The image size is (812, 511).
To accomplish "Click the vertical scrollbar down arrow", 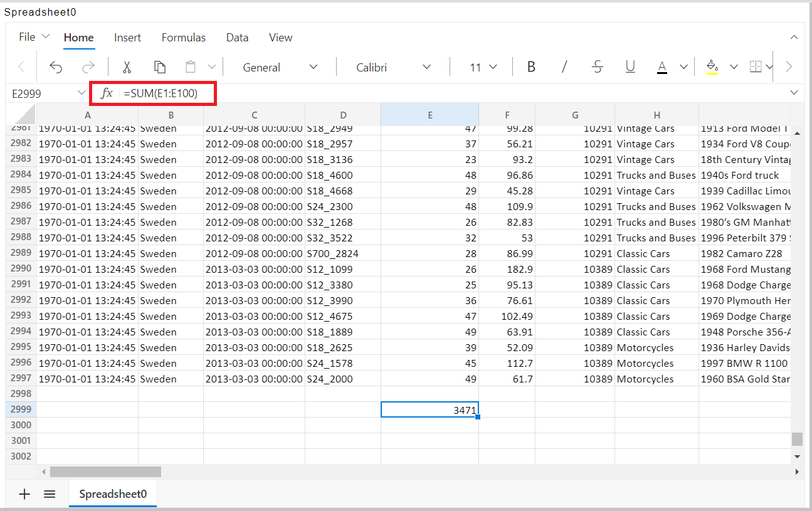I will 797,456.
